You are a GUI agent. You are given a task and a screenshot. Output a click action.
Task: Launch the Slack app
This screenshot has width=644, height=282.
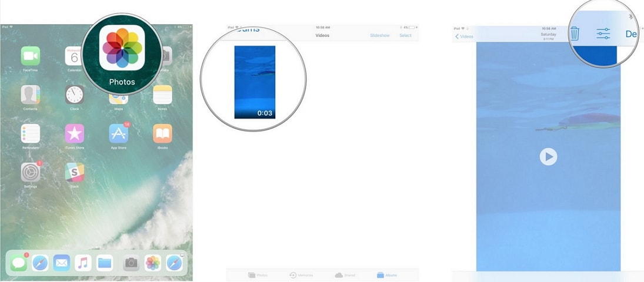[x=74, y=172]
